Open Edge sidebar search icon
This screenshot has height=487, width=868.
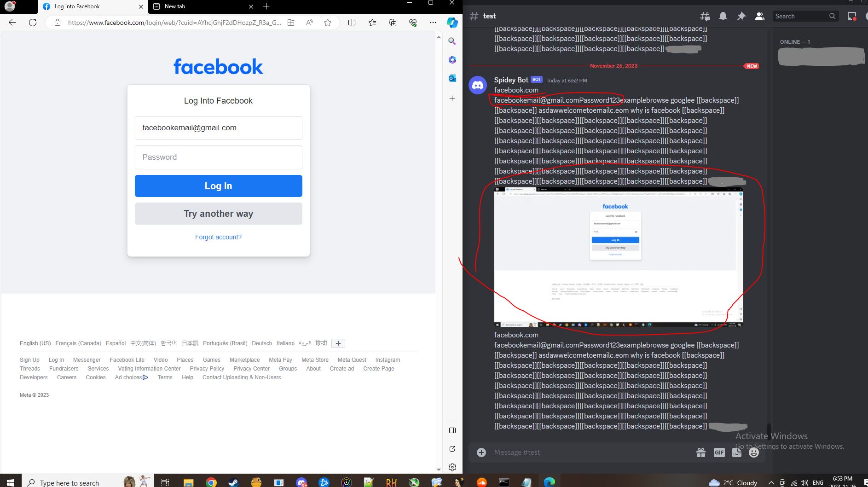tap(452, 41)
